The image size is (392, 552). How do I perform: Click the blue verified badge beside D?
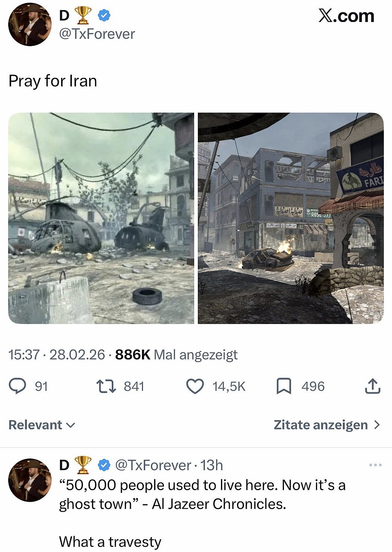(x=104, y=15)
